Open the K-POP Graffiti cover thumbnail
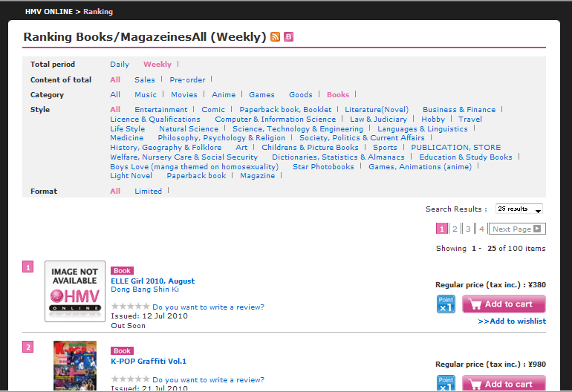 75,366
